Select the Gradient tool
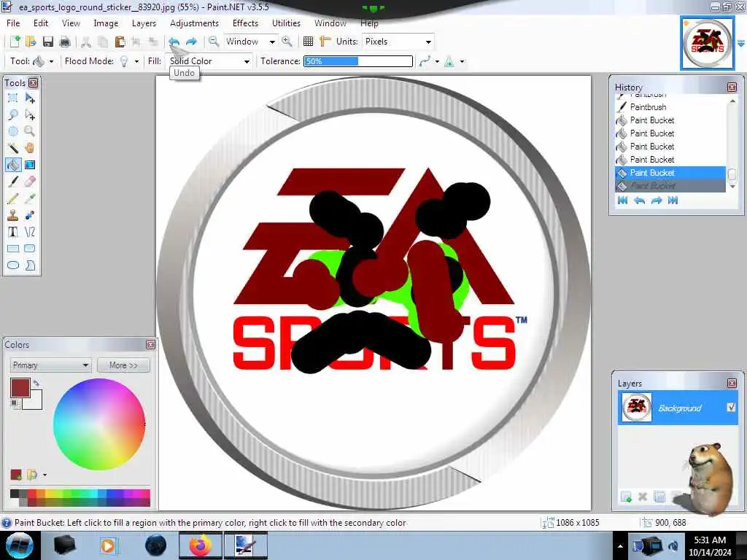This screenshot has height=560, width=747. tap(29, 165)
